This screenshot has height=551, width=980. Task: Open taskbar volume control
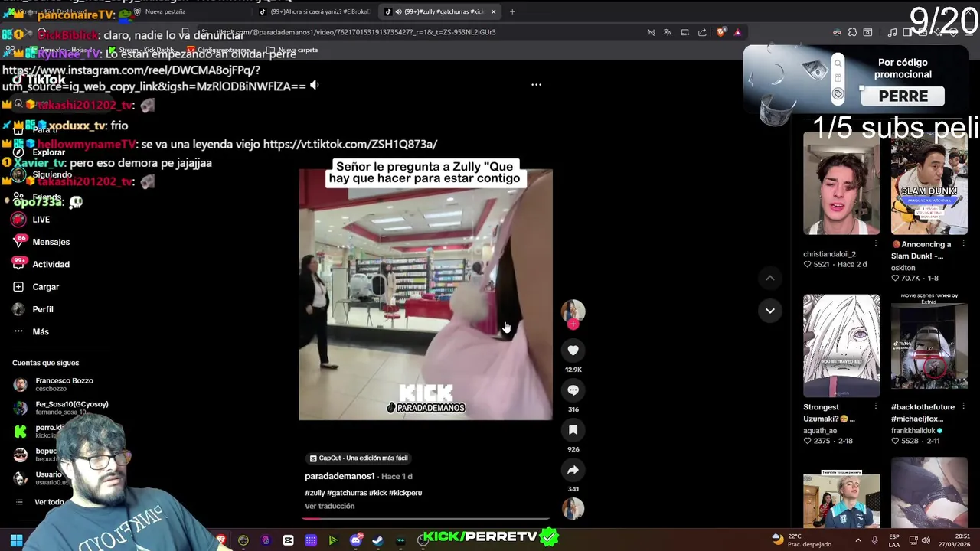coord(926,540)
